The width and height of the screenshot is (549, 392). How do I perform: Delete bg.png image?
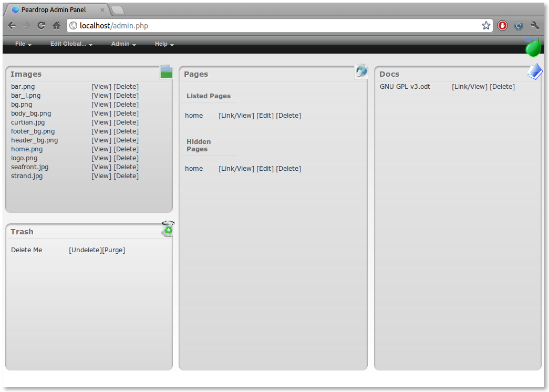click(x=126, y=105)
